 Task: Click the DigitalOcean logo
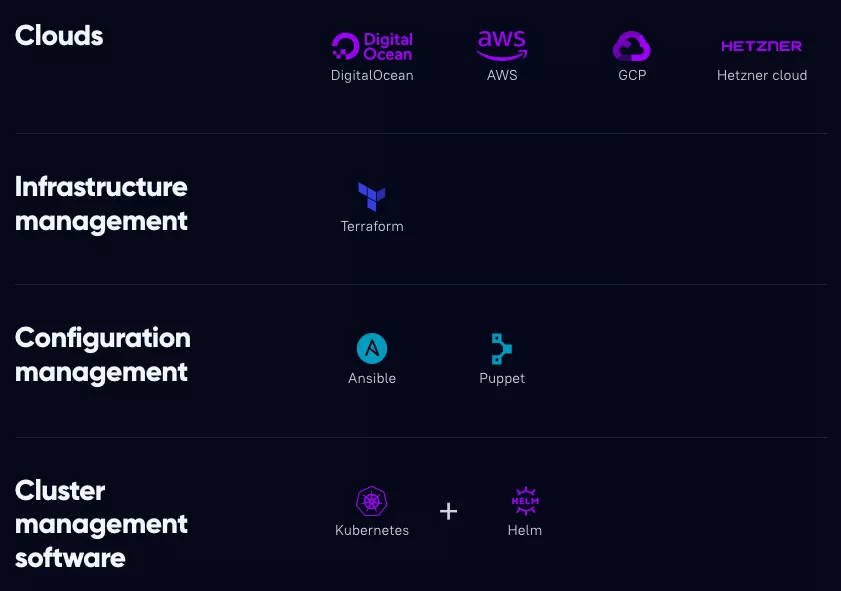coord(372,46)
